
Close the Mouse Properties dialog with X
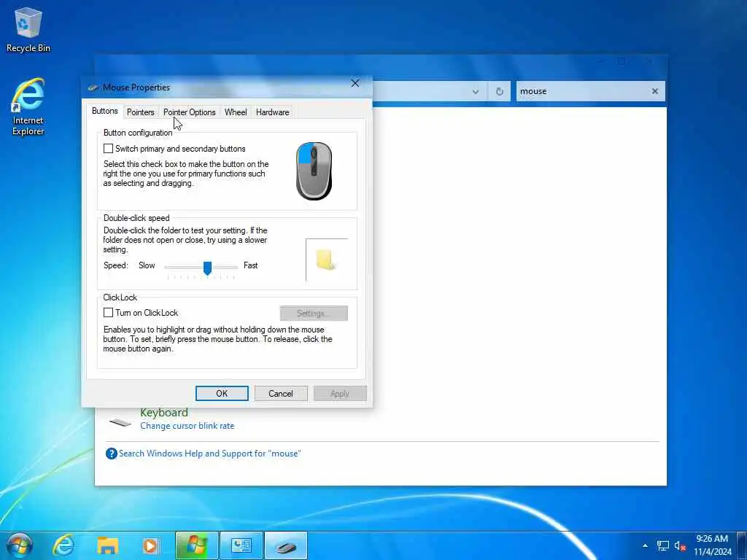[x=355, y=83]
